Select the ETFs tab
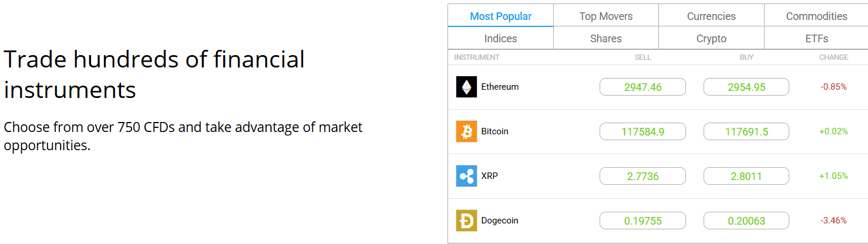 pyautogui.click(x=816, y=39)
